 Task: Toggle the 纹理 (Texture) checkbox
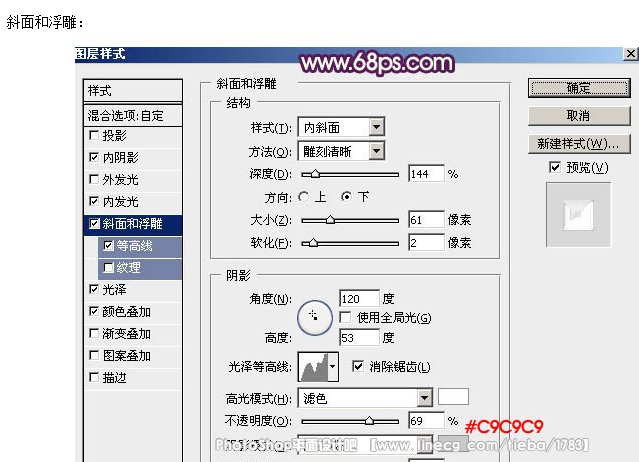(x=108, y=268)
